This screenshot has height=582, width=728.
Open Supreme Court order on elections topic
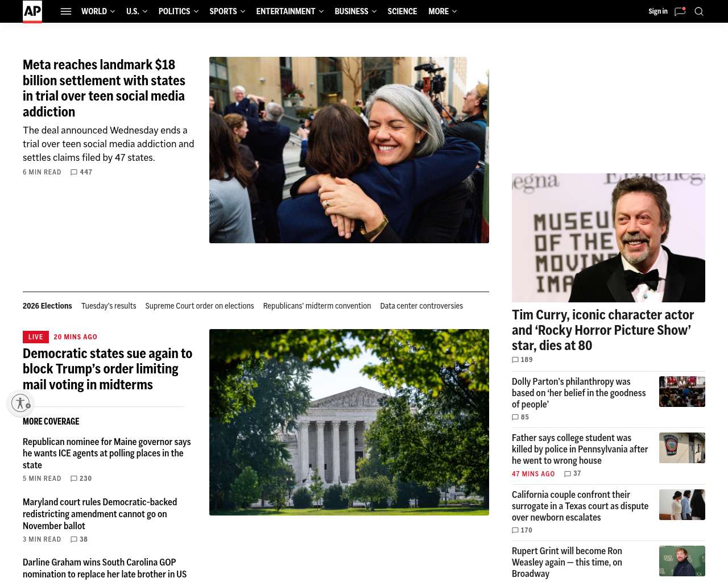click(x=200, y=306)
